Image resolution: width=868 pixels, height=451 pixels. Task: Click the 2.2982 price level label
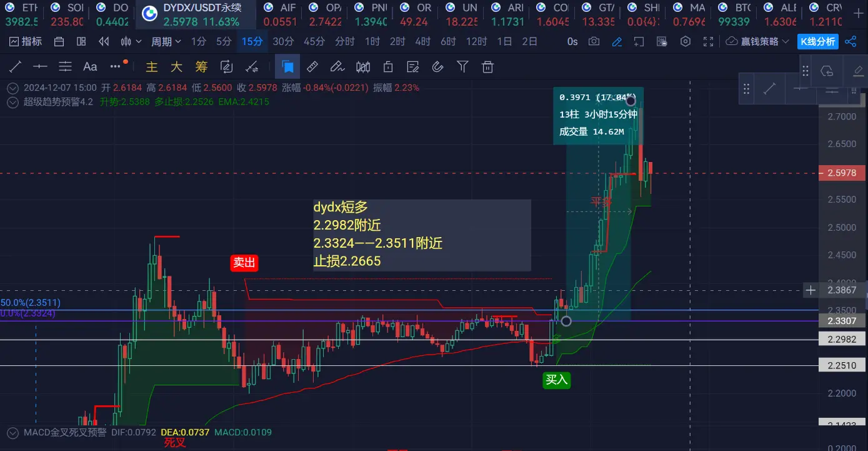click(841, 340)
